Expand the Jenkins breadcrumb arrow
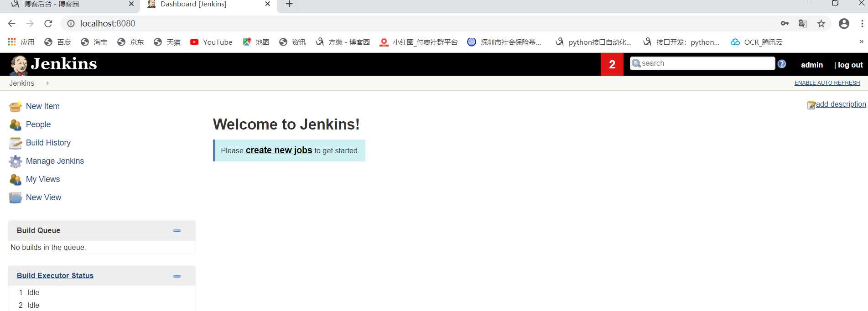 [47, 83]
